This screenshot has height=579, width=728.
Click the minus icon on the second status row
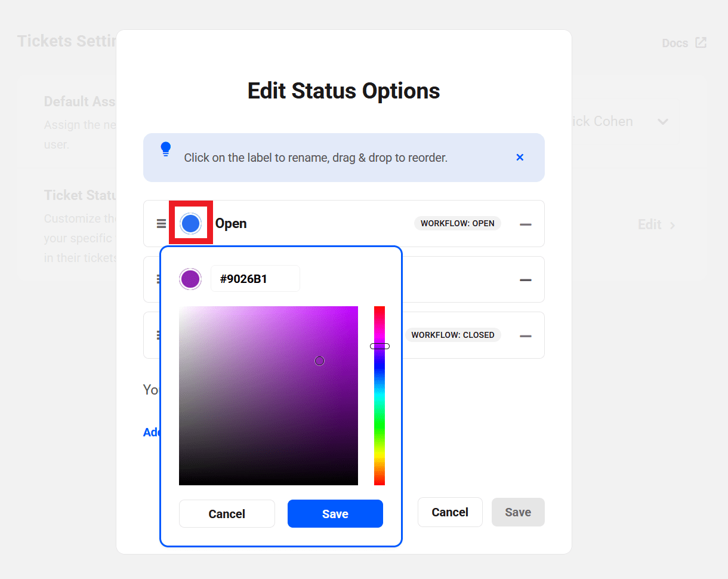(526, 280)
